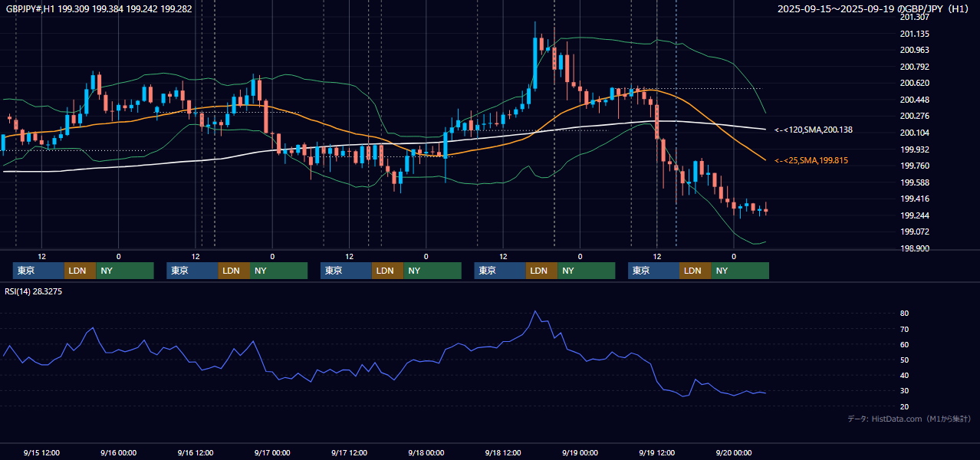The image size is (980, 460).
Task: Click the GBPJPY#,H1 OHLC header text
Action: [x=98, y=9]
